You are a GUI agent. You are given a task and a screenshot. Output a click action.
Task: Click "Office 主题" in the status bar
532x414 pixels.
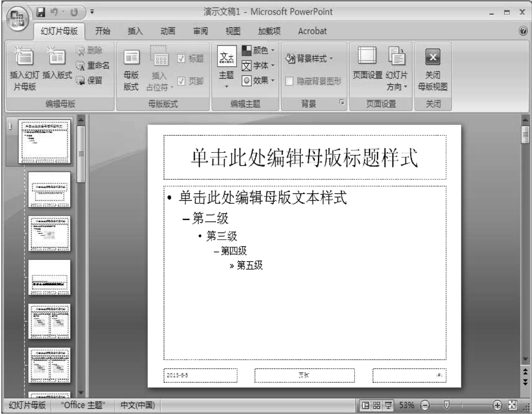tap(83, 405)
